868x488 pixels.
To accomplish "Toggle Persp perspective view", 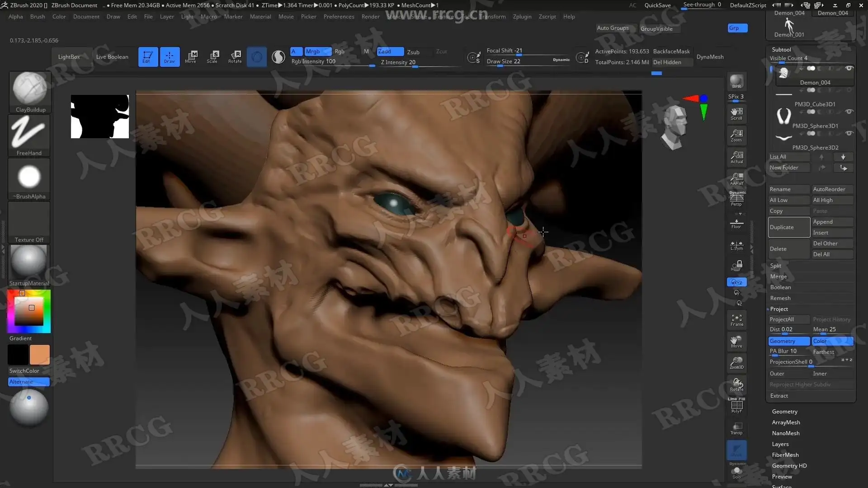I will point(736,199).
